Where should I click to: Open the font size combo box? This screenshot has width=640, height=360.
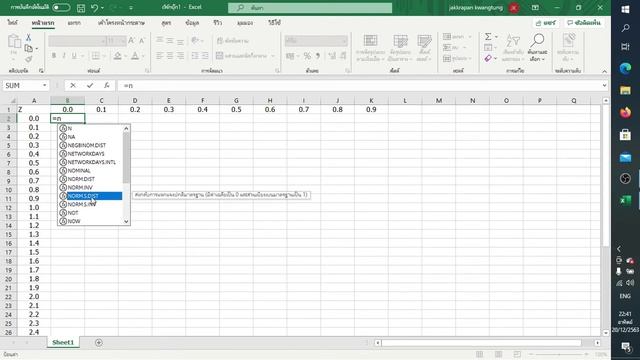tap(116, 40)
